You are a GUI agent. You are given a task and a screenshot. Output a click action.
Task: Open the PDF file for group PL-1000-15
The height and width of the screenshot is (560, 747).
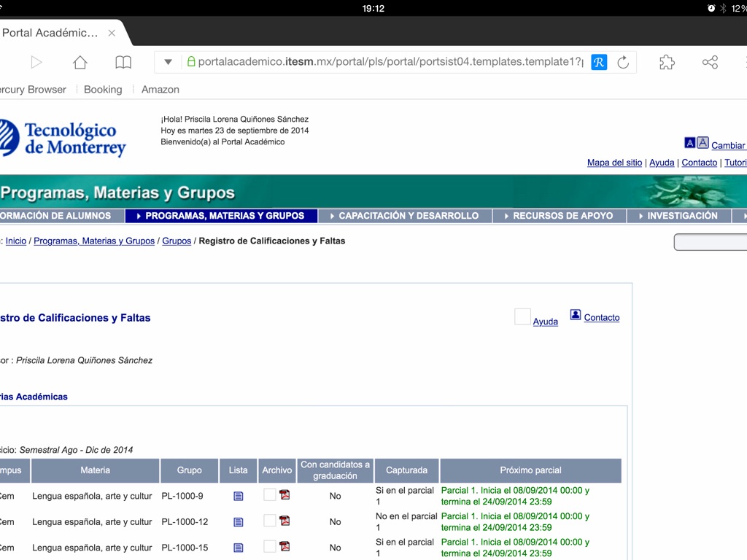click(285, 547)
